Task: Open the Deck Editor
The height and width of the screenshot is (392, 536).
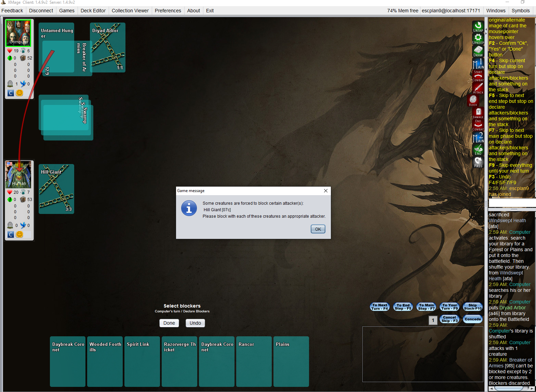Action: click(93, 11)
